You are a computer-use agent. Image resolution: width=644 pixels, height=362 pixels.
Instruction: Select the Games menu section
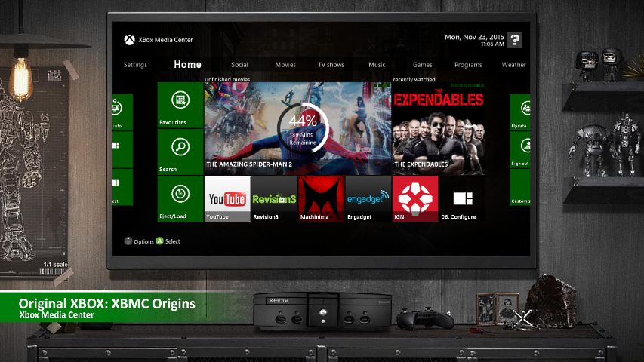pyautogui.click(x=422, y=65)
